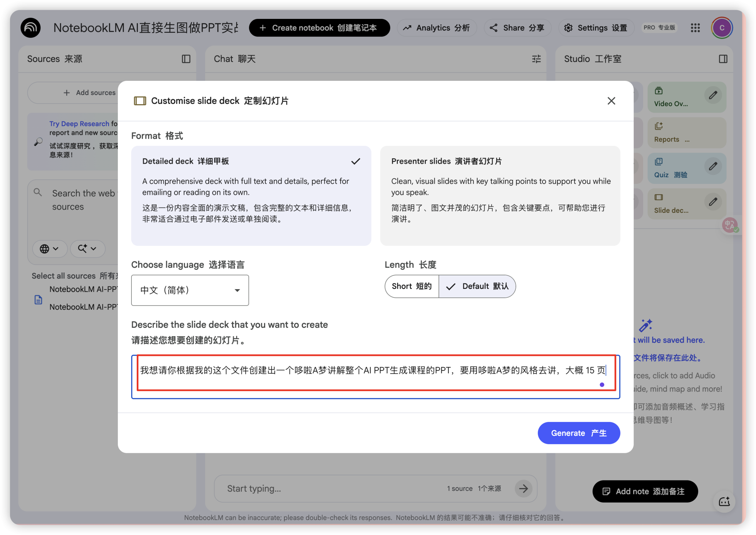Viewport: 756px width, 535px height.
Task: Select Short length option
Action: pos(411,286)
